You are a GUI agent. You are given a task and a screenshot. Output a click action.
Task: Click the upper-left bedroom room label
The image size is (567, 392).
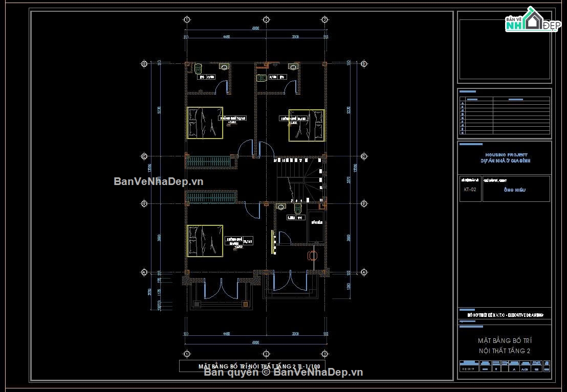pos(233,119)
